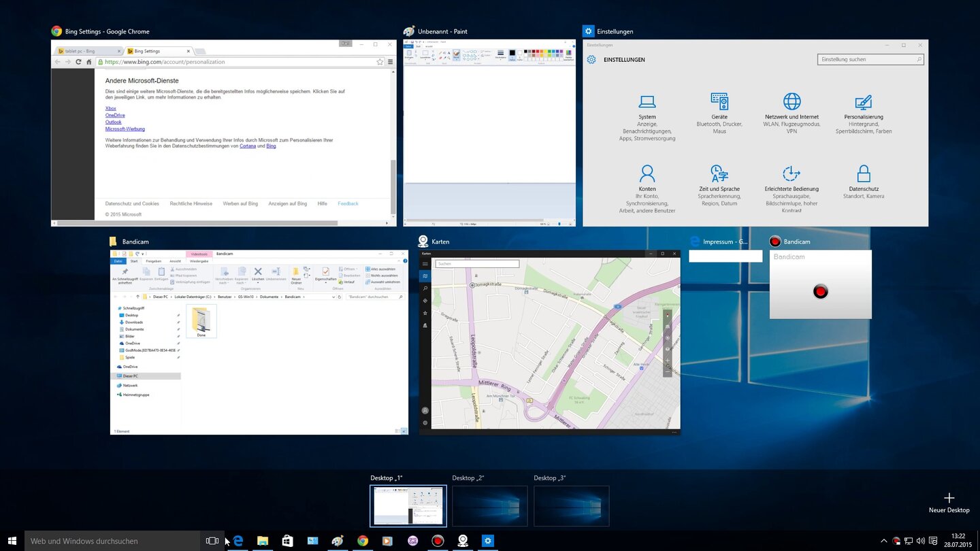
Task: Open Erleichterte Bedienung settings
Action: point(791,188)
